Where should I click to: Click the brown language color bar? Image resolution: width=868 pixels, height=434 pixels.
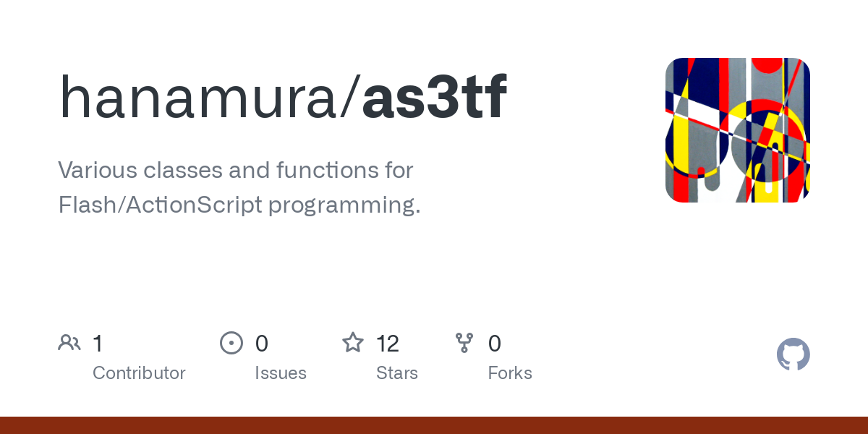coord(434,425)
